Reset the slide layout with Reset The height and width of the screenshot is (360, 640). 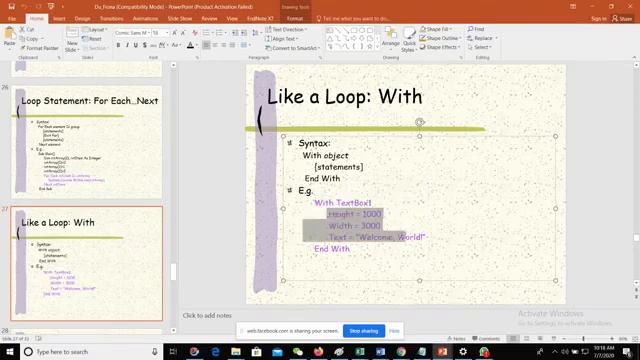[92, 39]
